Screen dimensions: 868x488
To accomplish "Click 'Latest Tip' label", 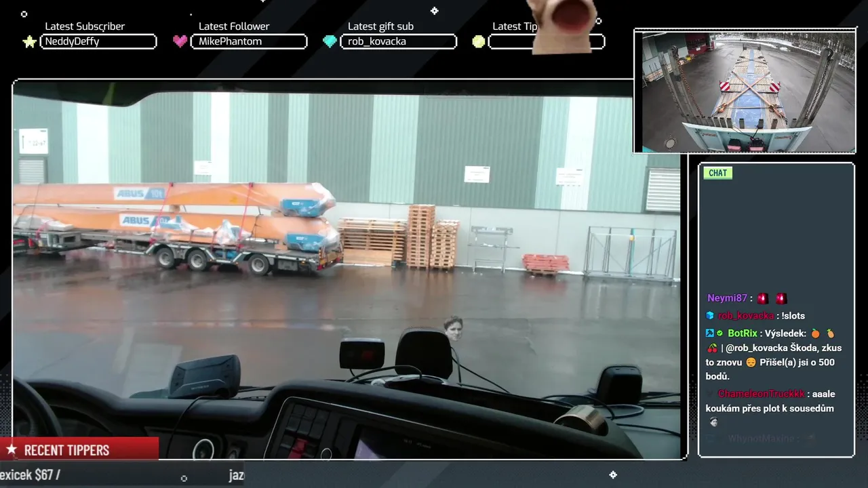I will pos(515,26).
